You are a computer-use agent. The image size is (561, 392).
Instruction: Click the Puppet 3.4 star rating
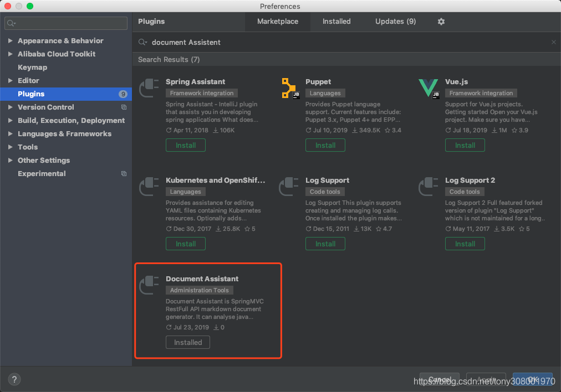[x=393, y=131]
